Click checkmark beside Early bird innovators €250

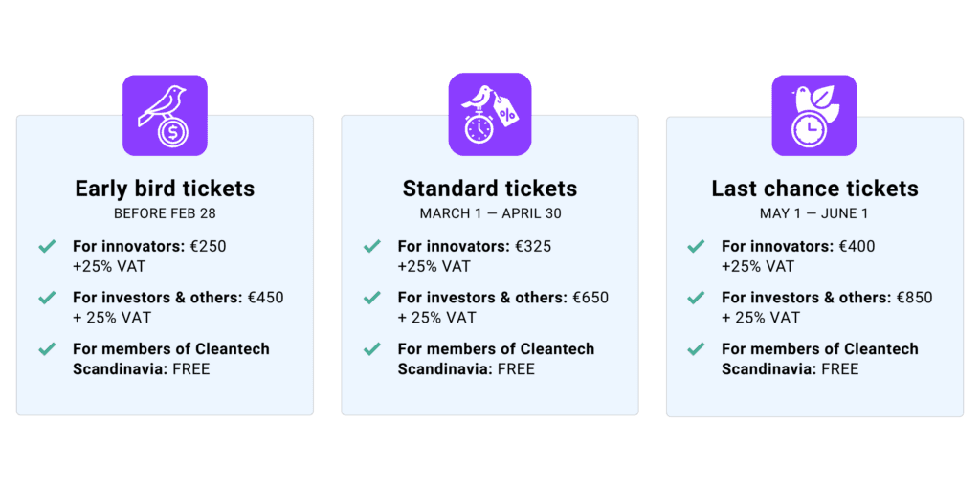(x=47, y=247)
